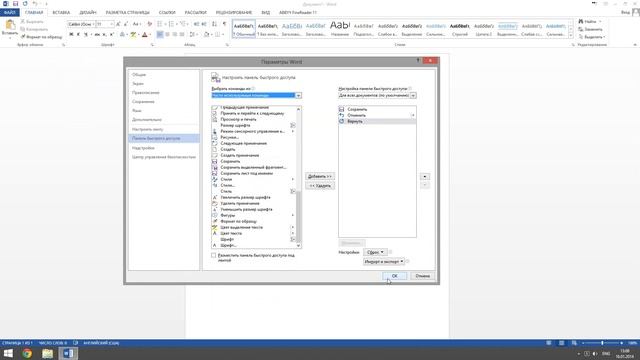
Task: Click the '<< Удалить' button
Action: pyautogui.click(x=320, y=186)
